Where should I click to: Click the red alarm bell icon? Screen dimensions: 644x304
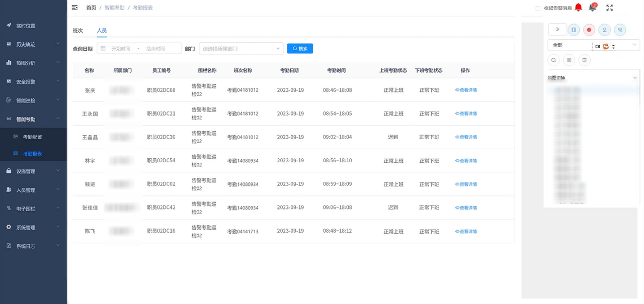tap(579, 8)
